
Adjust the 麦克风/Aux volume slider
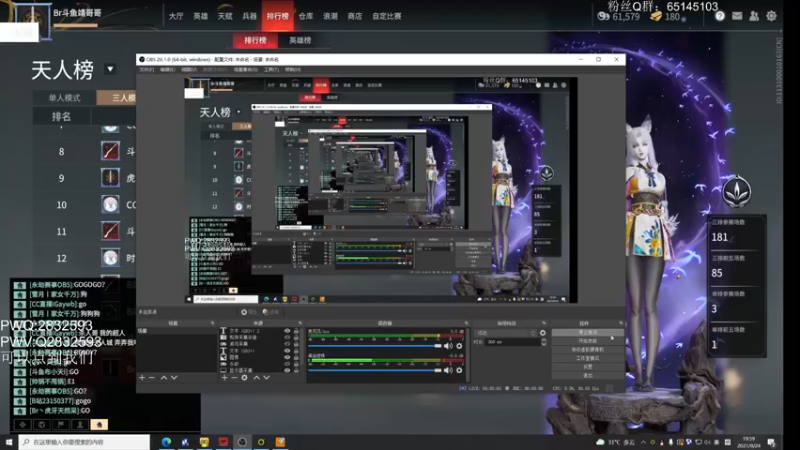pos(375,346)
